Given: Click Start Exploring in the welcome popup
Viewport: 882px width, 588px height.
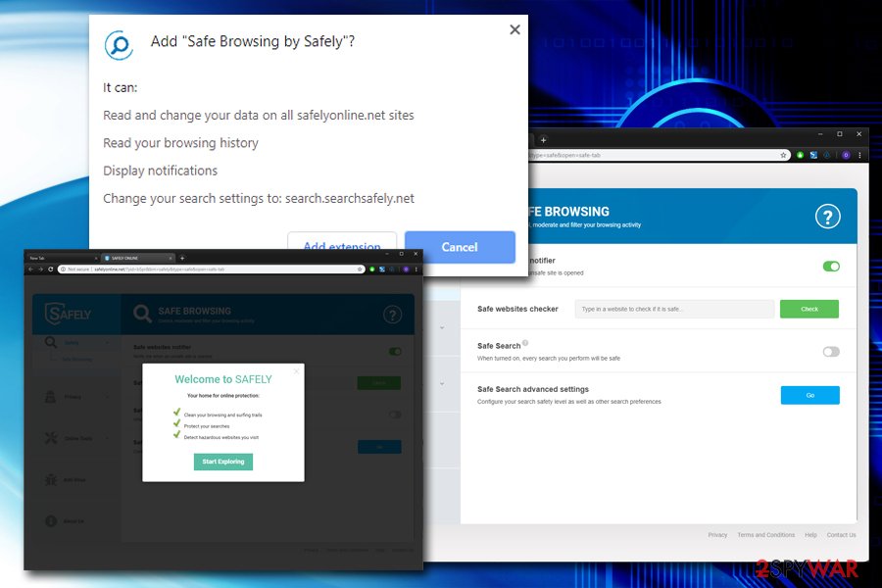Looking at the screenshot, I should [223, 462].
